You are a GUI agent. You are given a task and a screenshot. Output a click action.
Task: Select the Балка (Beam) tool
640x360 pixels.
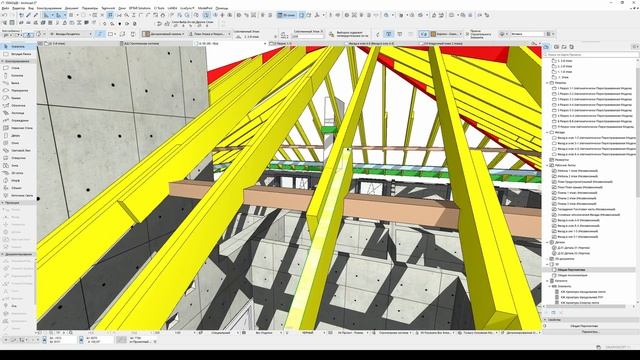18,83
